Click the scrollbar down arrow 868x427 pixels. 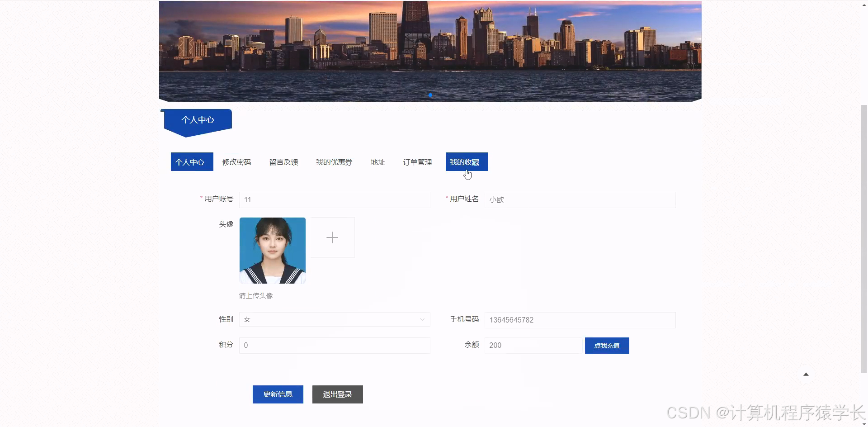[x=864, y=423]
